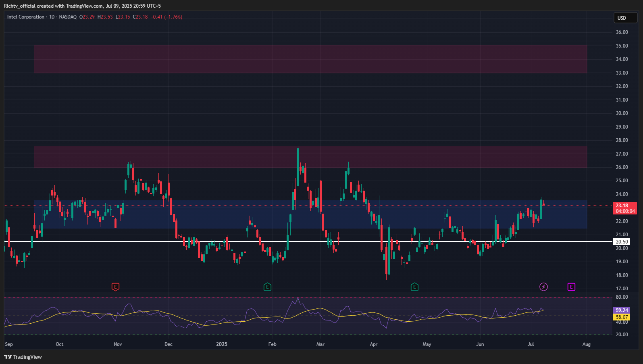
Task: Click the Aug label on time axis
Action: pos(587,344)
